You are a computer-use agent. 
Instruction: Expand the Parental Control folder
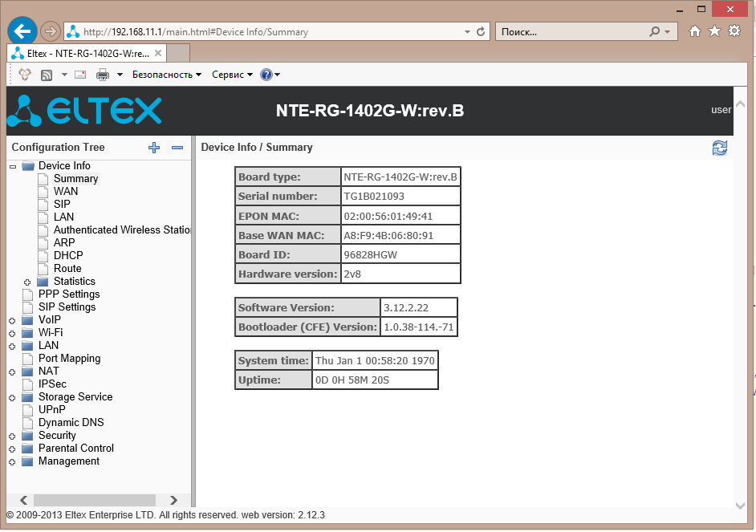[x=13, y=449]
